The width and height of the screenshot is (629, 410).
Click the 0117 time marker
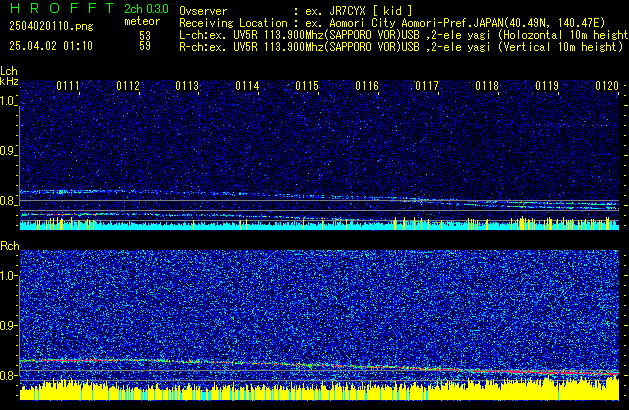point(427,86)
